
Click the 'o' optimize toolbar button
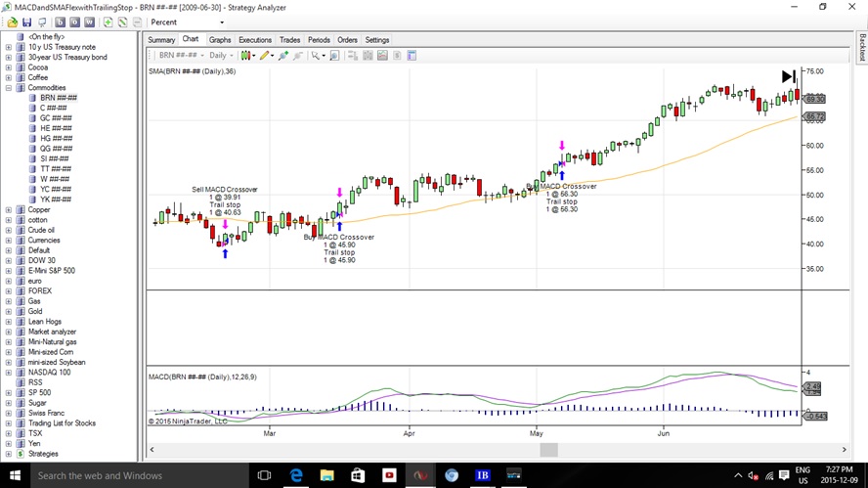click(x=74, y=22)
